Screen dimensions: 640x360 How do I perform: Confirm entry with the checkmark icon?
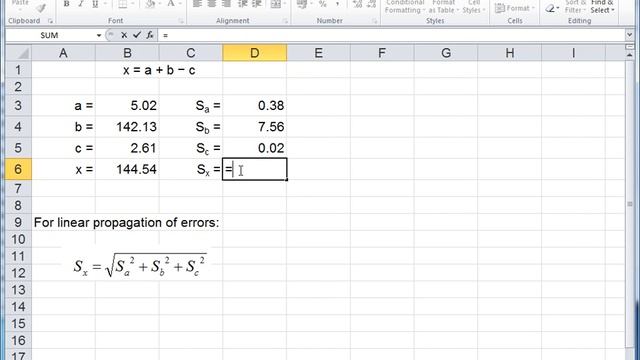(x=137, y=36)
